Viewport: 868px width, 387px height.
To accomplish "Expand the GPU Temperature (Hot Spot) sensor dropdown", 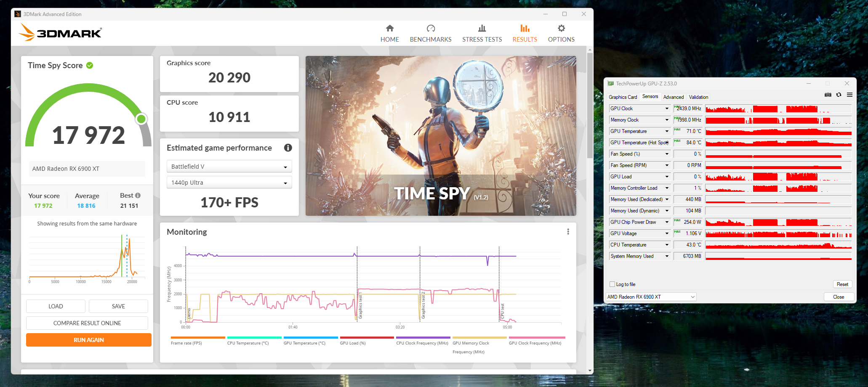I will (x=667, y=143).
